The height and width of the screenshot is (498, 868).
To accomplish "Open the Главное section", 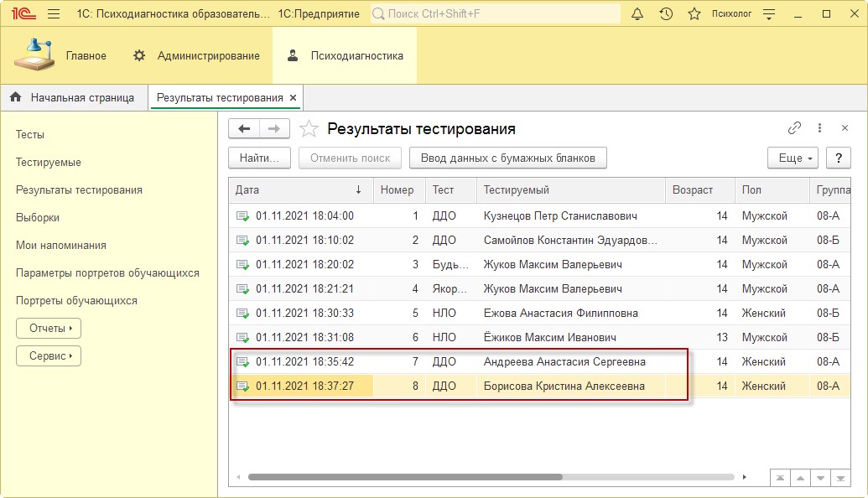I will click(60, 56).
